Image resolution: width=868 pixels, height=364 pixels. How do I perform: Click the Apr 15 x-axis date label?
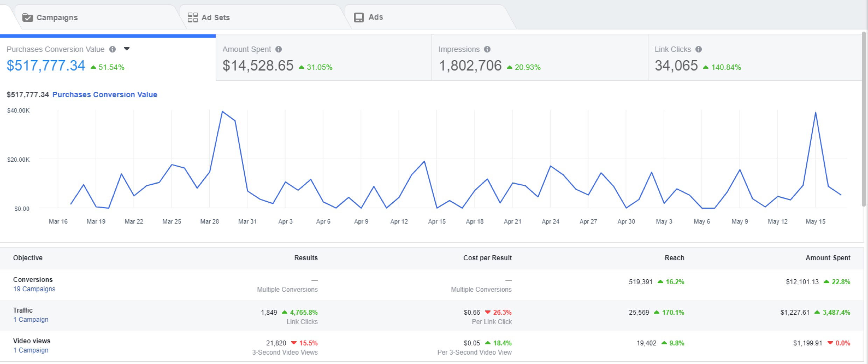[x=437, y=222]
